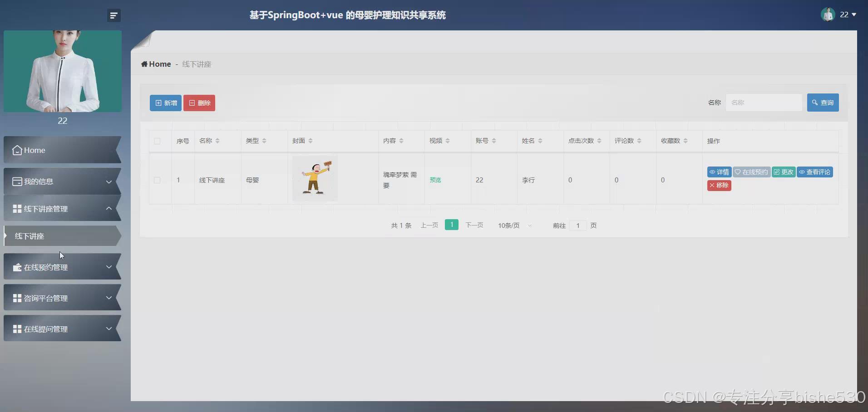868x412 pixels.
Task: Click the 我的信息 sidebar icon
Action: click(x=17, y=181)
